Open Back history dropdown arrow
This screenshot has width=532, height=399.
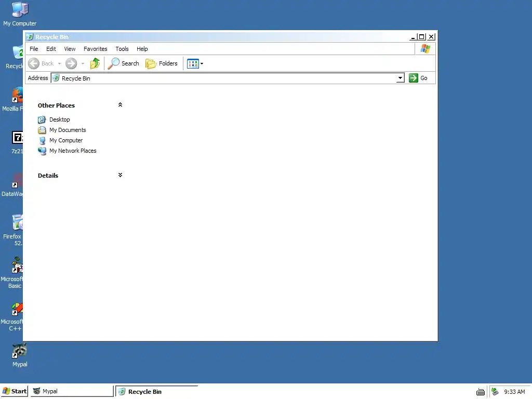pos(59,63)
